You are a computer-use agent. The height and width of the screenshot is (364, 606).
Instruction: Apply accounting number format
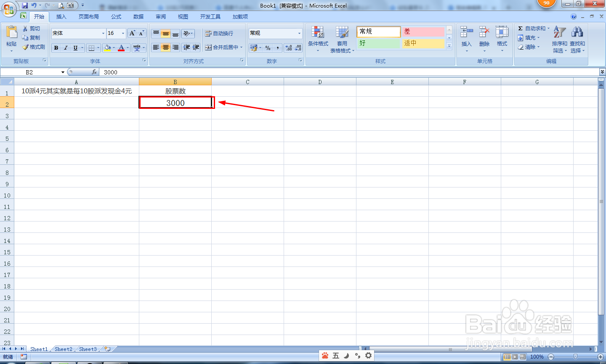pos(254,48)
